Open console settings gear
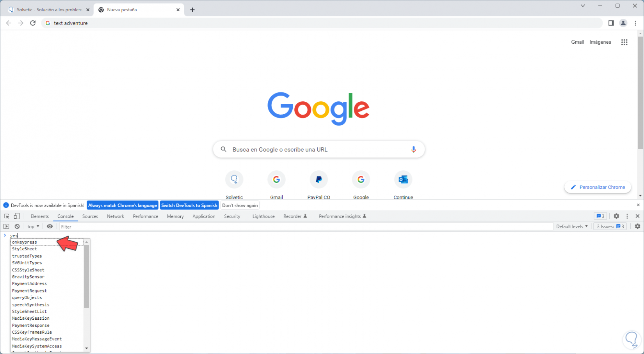 pyautogui.click(x=637, y=227)
